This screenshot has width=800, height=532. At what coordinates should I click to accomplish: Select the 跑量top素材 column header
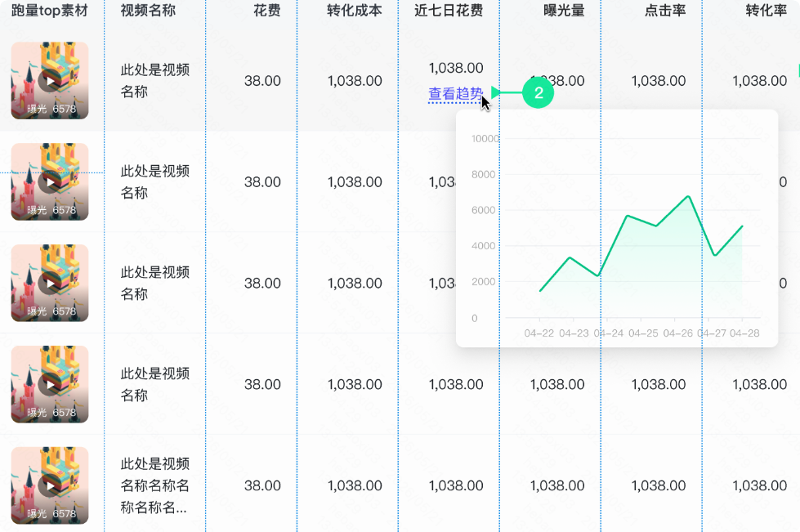click(x=50, y=11)
